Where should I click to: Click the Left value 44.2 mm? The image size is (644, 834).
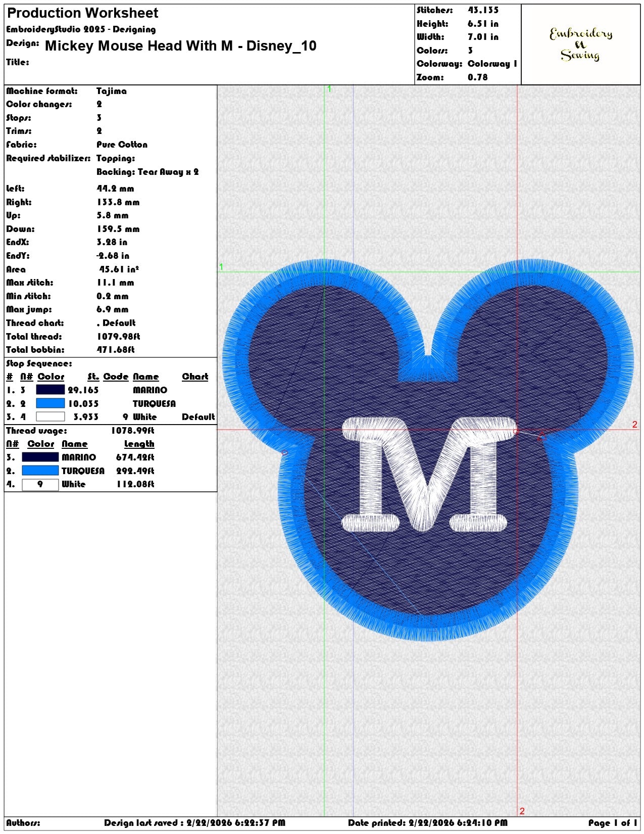click(115, 189)
